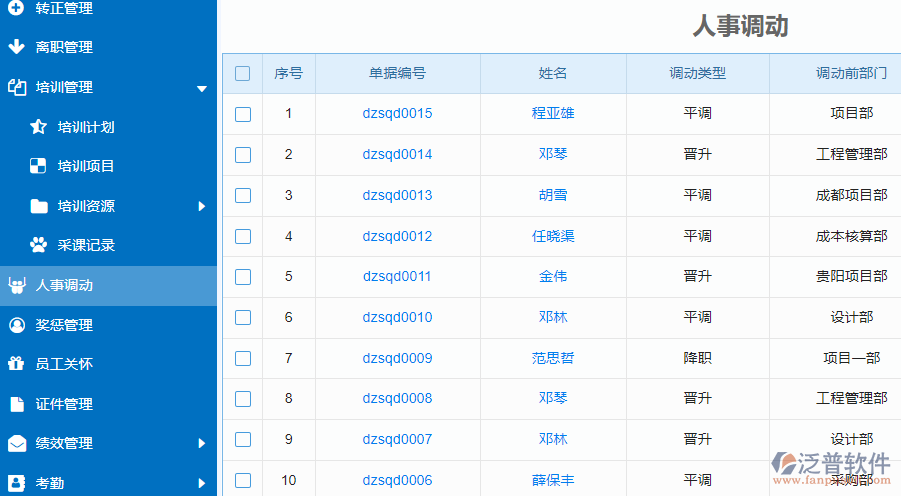The image size is (901, 496).
Task: Click the document icon beside 证件管理
Action: pos(16,404)
